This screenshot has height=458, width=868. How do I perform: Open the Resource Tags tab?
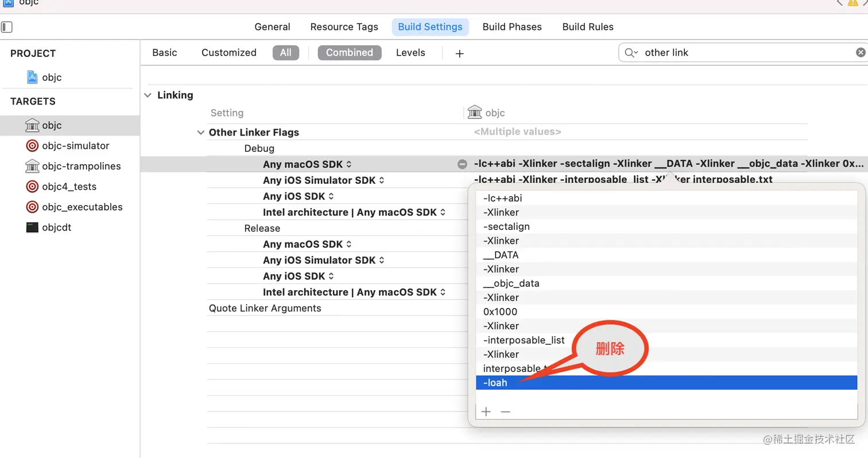pos(344,27)
